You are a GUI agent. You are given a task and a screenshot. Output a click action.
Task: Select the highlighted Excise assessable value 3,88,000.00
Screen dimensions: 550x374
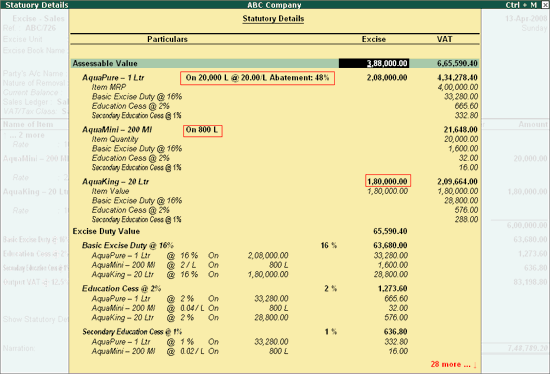coord(374,64)
